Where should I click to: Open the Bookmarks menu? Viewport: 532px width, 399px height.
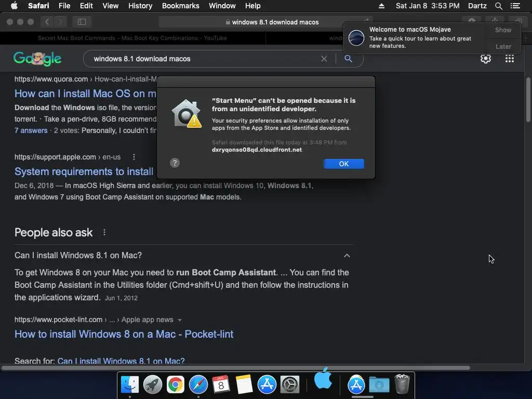coord(180,6)
